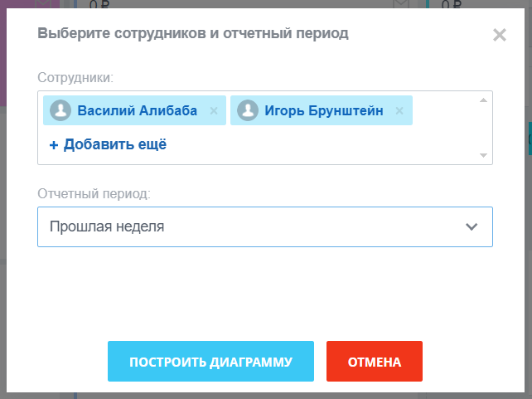Click the dialog title 'Выберите сотрудников и отчетный период'
Image resolution: width=532 pixels, height=399 pixels.
tap(192, 33)
